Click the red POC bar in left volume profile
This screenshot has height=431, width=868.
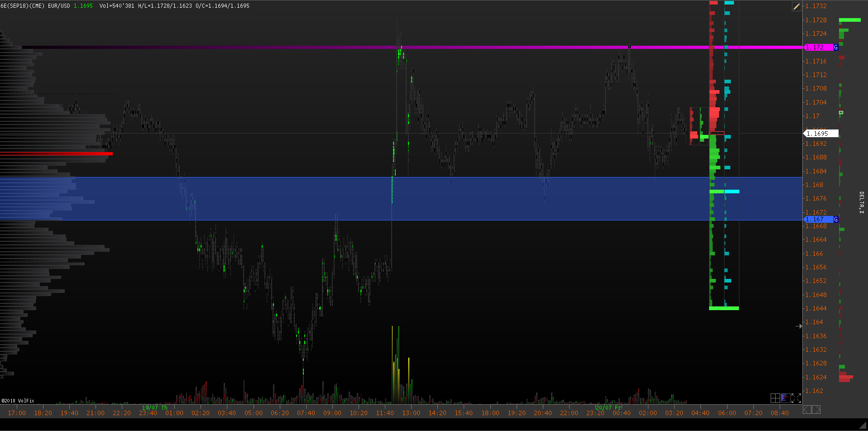pos(56,154)
